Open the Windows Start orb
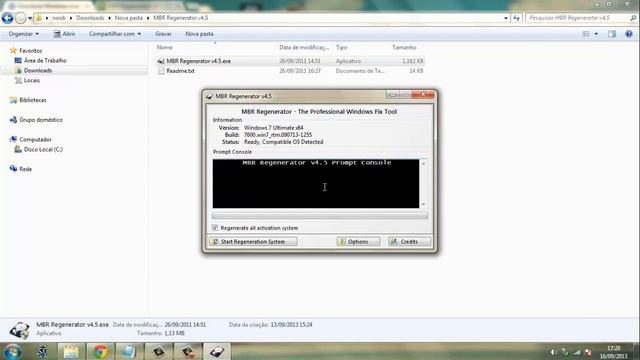The image size is (640, 360). click(12, 351)
